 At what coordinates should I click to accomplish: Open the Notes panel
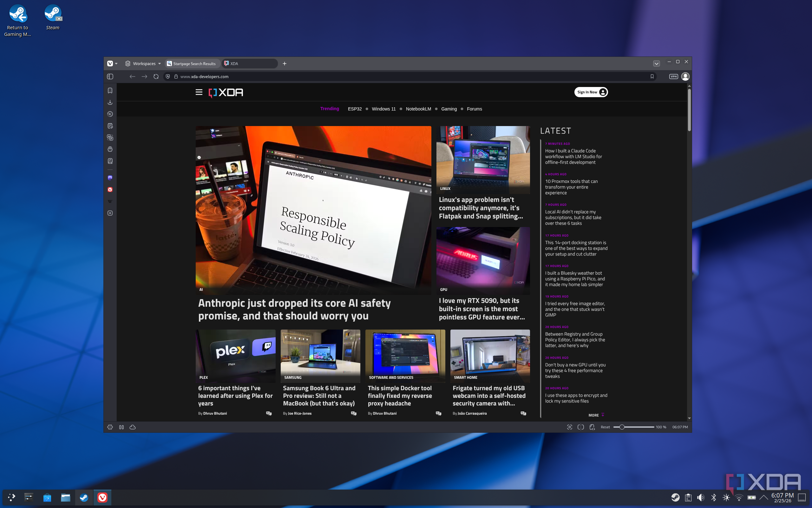[110, 126]
